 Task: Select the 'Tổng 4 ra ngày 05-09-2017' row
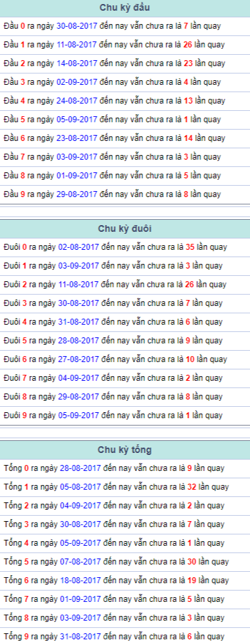pos(125,543)
